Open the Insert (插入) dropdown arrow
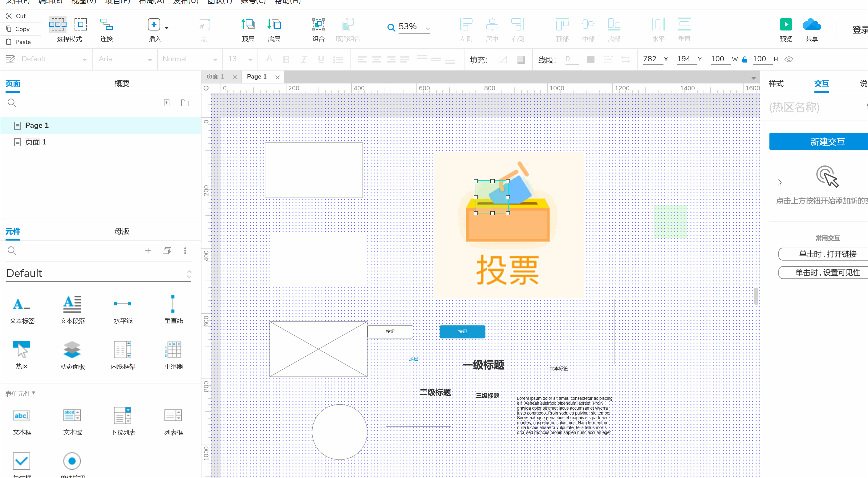Image resolution: width=868 pixels, height=478 pixels. click(167, 28)
